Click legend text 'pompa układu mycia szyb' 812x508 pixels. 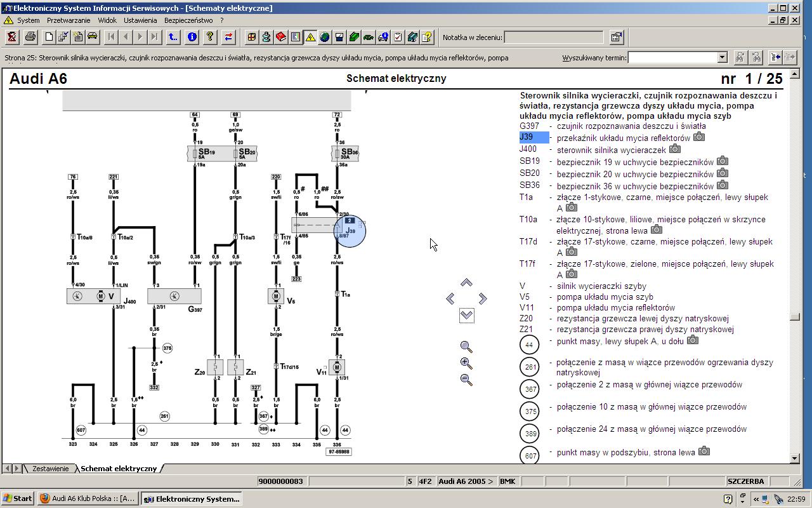click(605, 297)
